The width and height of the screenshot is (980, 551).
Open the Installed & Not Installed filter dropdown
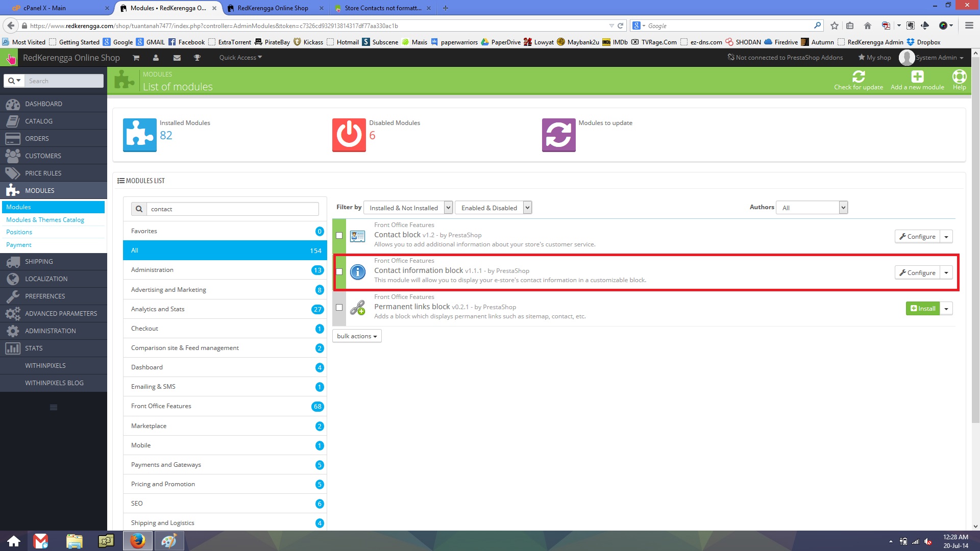pos(408,208)
